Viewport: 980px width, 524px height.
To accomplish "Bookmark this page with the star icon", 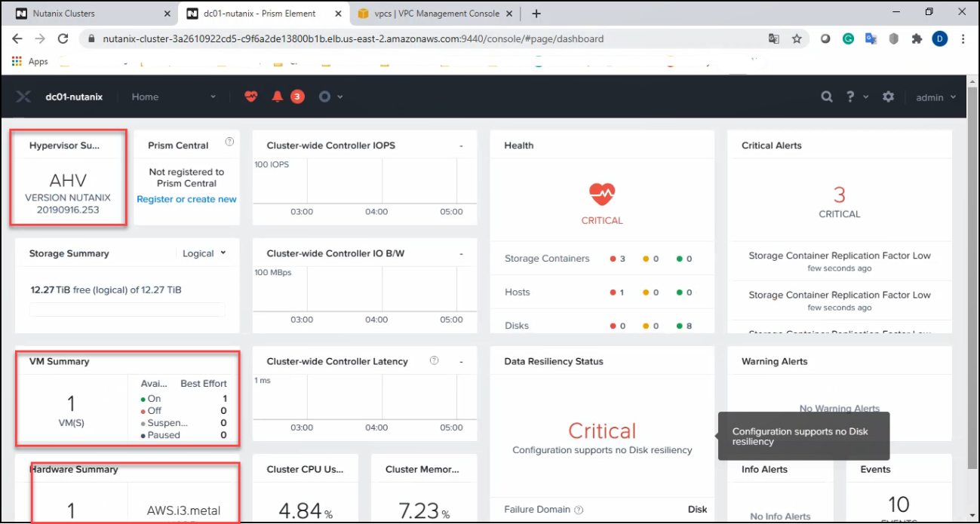I will coord(797,38).
